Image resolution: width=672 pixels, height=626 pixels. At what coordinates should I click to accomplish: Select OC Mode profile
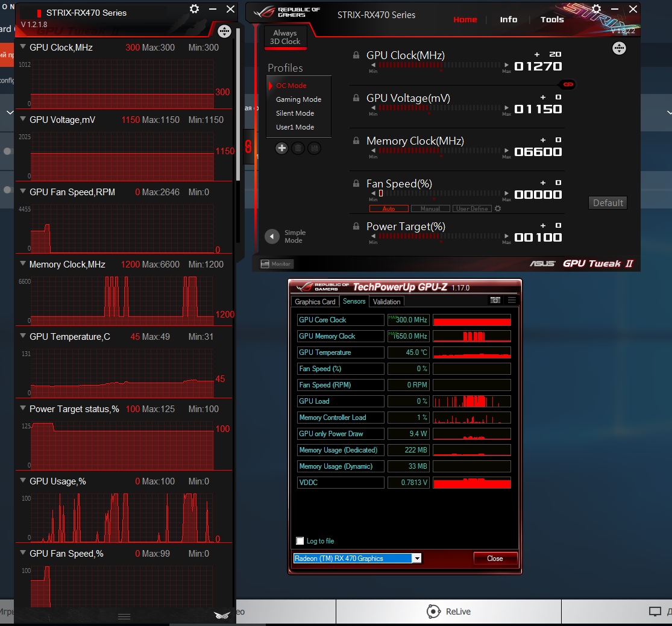(291, 86)
